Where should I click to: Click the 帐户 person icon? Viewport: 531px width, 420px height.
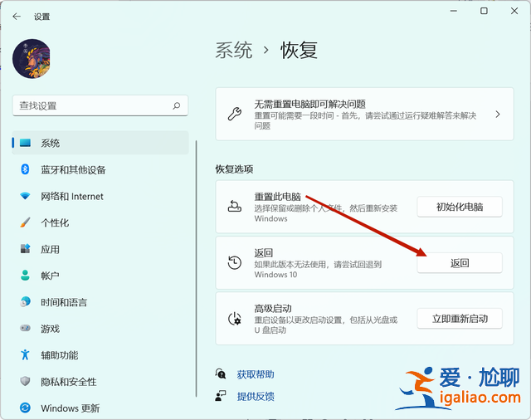[x=25, y=275]
